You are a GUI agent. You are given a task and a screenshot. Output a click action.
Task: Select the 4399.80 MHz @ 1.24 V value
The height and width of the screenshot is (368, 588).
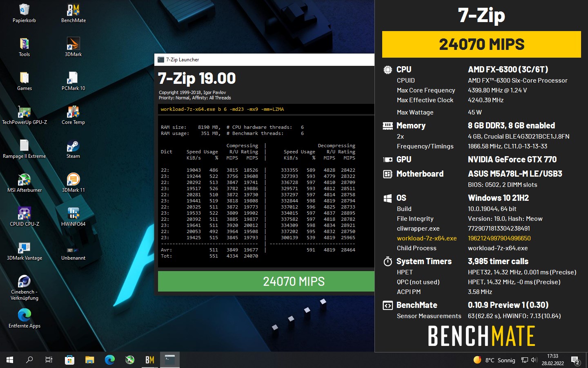tap(497, 90)
